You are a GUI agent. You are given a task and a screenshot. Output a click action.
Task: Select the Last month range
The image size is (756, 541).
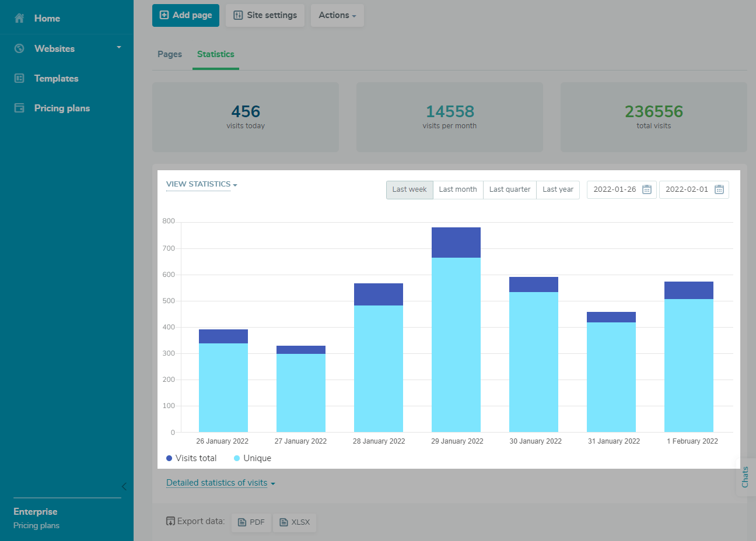point(458,189)
